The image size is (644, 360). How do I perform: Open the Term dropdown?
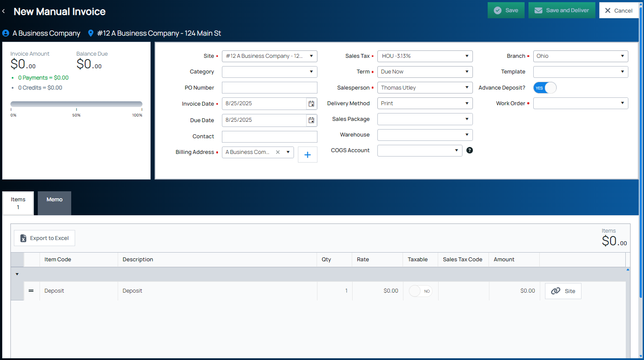point(425,72)
